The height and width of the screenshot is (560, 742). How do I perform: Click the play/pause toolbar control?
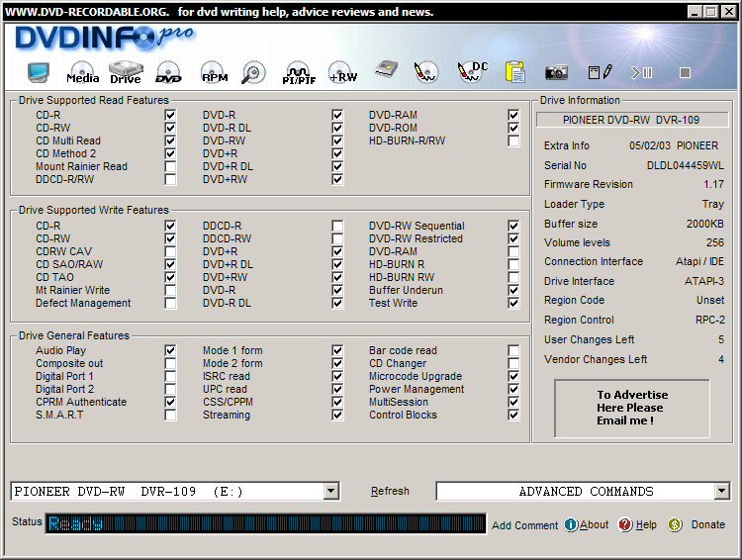(642, 72)
